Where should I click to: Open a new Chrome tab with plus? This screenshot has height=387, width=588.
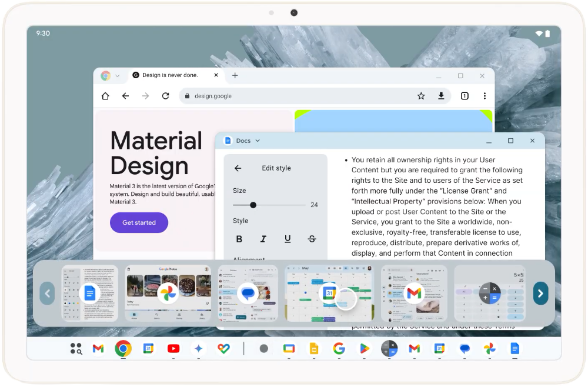point(235,75)
